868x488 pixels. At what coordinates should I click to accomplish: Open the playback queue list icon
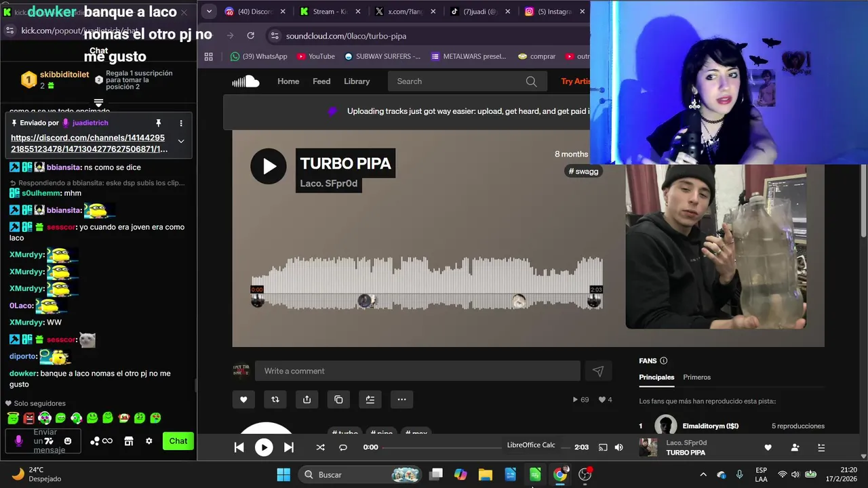(x=821, y=447)
